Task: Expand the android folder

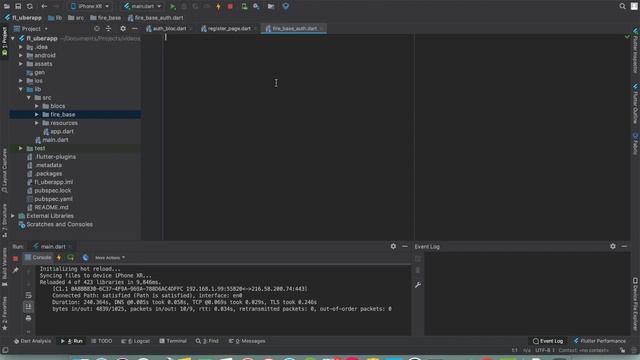Action: coord(21,56)
